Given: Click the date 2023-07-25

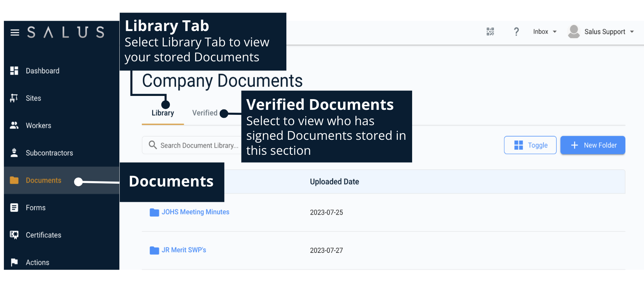Looking at the screenshot, I should click(326, 213).
